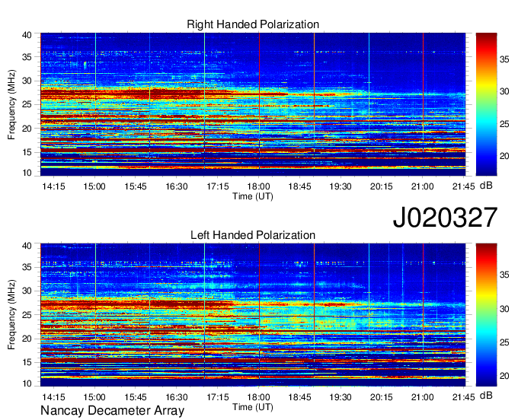Click the 10 MHz tick of the Right Handed plot

27,173
